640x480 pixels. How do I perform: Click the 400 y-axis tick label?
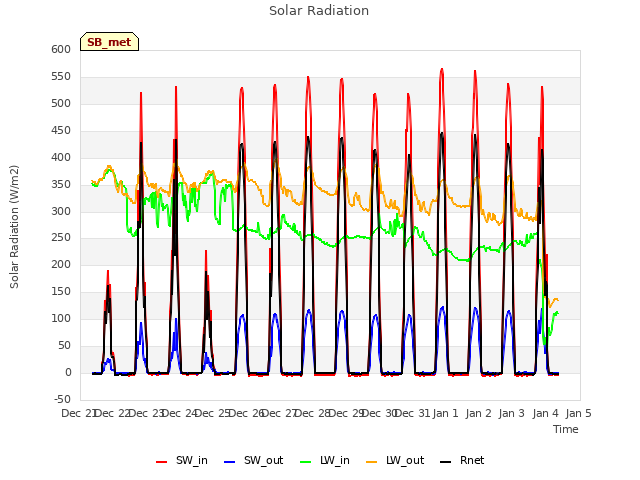(x=61, y=157)
